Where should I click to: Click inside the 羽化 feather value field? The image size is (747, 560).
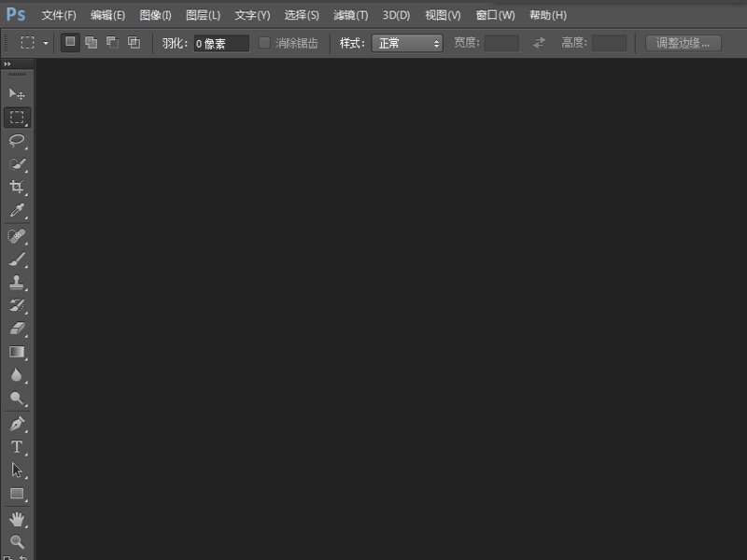pyautogui.click(x=224, y=42)
